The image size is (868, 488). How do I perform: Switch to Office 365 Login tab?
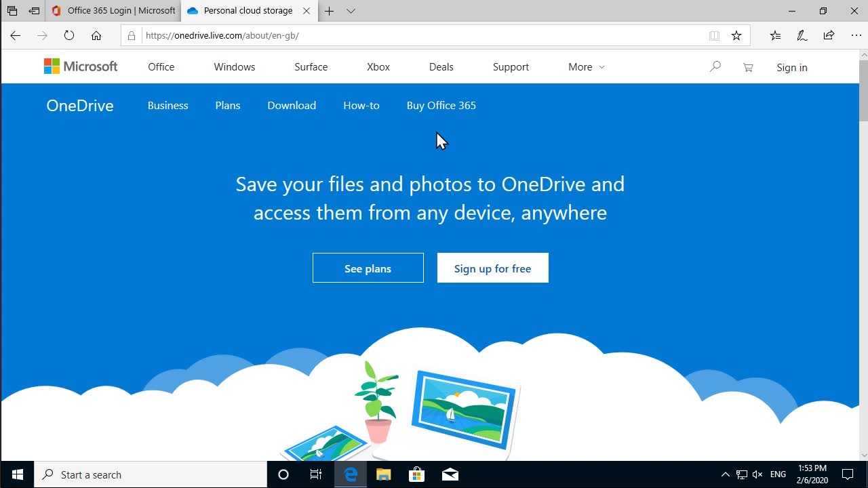(x=114, y=11)
